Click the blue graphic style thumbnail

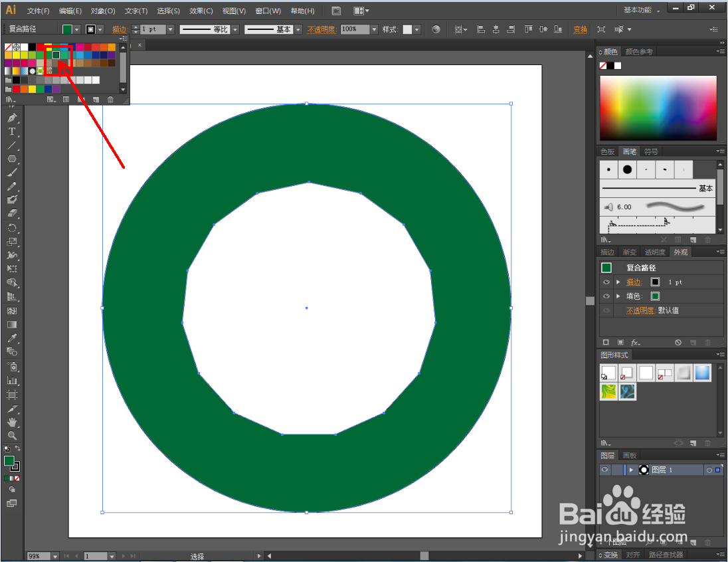[703, 373]
